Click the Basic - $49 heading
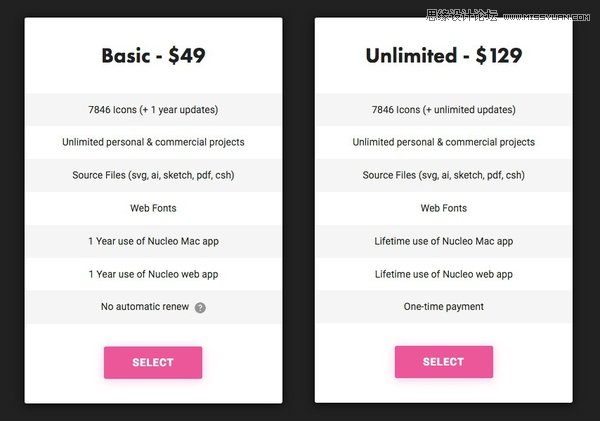The width and height of the screenshot is (600, 421). (153, 55)
